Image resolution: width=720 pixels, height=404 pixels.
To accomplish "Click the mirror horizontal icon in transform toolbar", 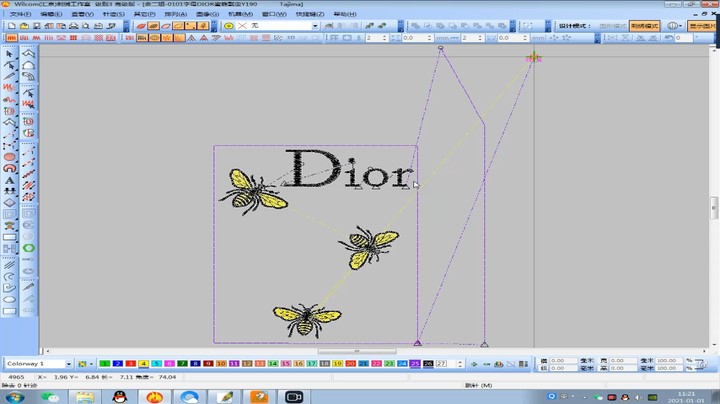I will (612, 38).
